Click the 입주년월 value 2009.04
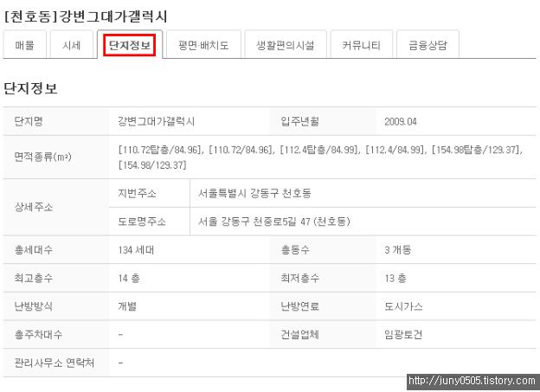The height and width of the screenshot is (392, 540). (x=401, y=122)
